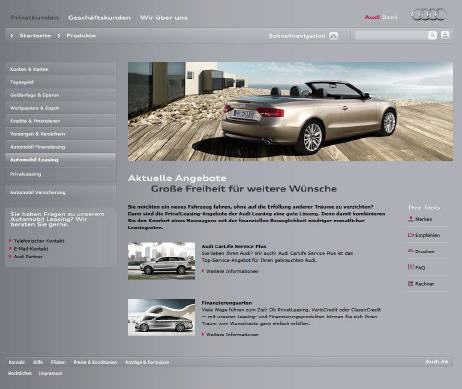Click red arrow beside E-Mail-Kontakt
Screen dimensions: 462x389
[x=10, y=249]
